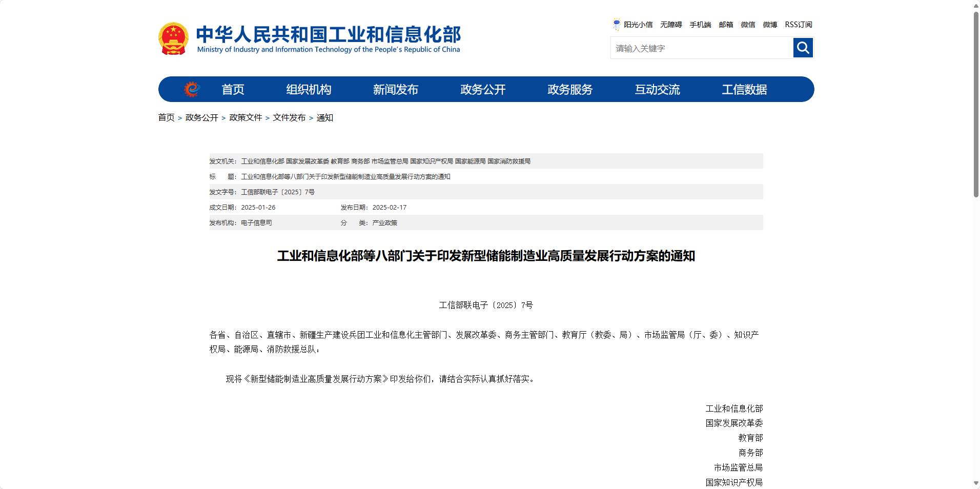
Task: Click the scrollbar up arrow
Action: pos(976,6)
